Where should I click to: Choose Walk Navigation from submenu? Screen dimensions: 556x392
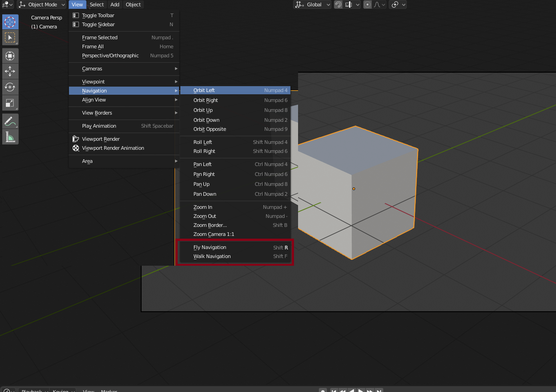coord(235,256)
